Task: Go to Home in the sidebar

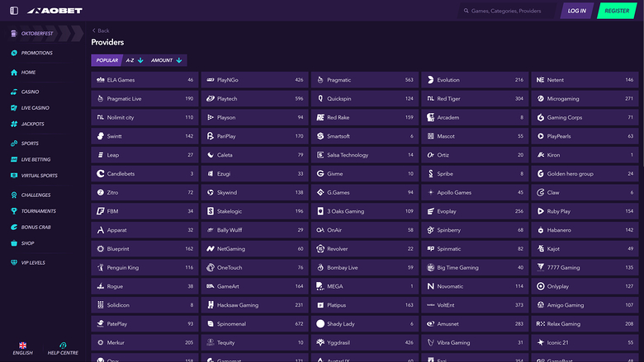Action: tap(23, 73)
